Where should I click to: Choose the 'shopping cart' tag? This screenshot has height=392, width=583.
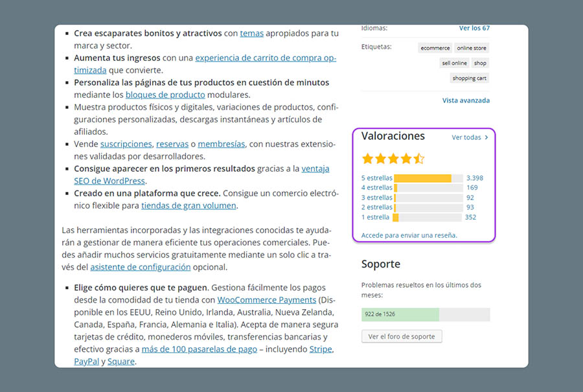click(x=470, y=78)
